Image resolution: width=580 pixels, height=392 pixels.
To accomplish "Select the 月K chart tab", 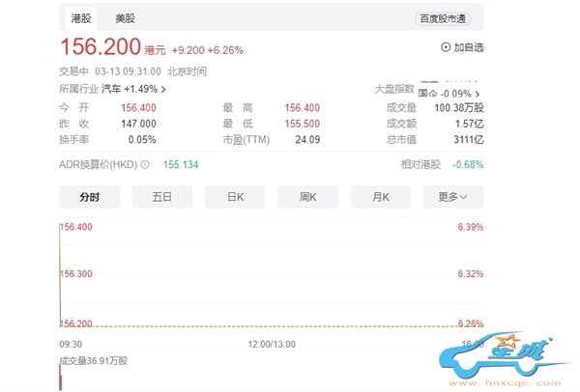I will (x=381, y=197).
